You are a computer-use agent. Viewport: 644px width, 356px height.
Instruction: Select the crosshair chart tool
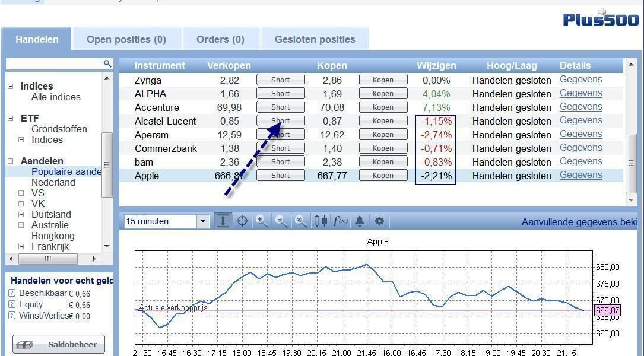point(242,221)
